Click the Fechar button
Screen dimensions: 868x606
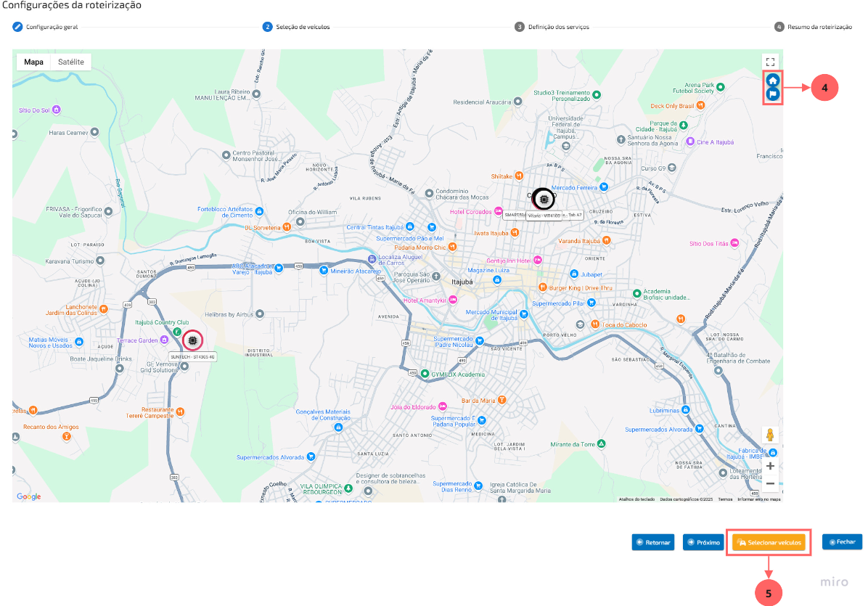842,542
